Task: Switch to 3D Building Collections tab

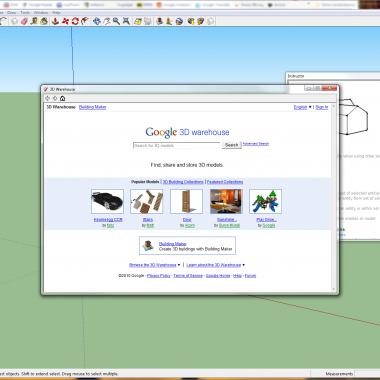Action: [183, 182]
